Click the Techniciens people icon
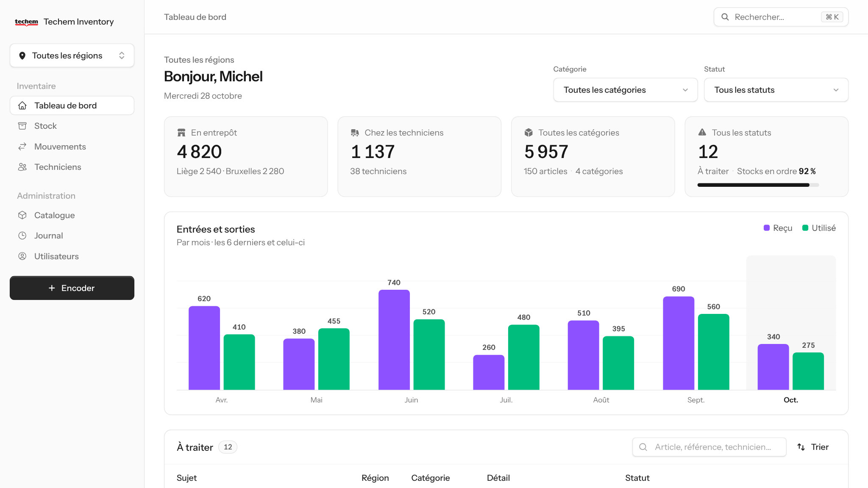868x488 pixels. 22,167
